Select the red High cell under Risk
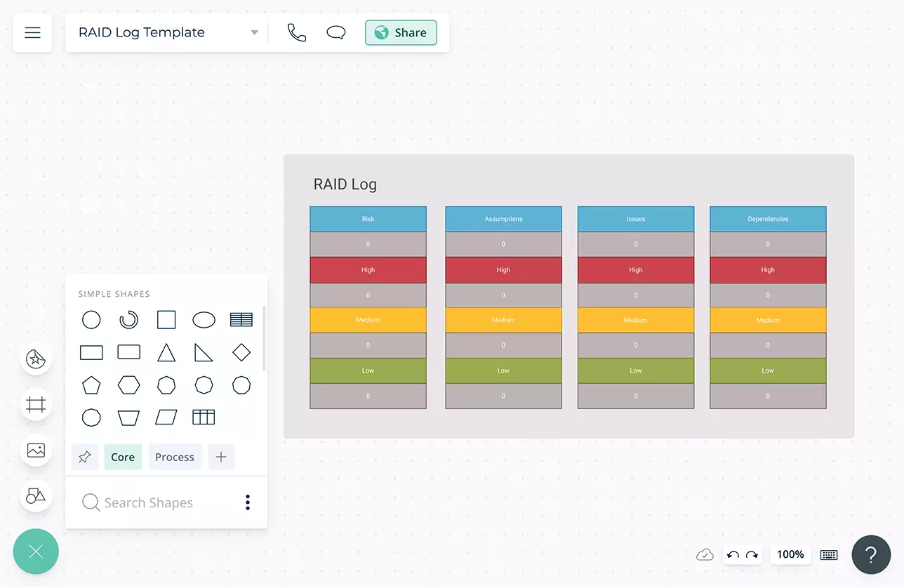904x588 pixels. (x=368, y=269)
